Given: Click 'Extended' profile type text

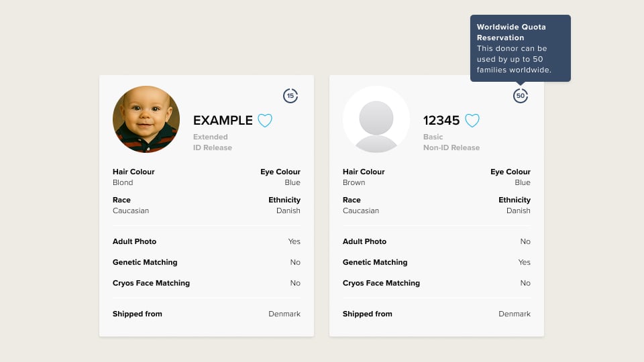Looking at the screenshot, I should (210, 137).
